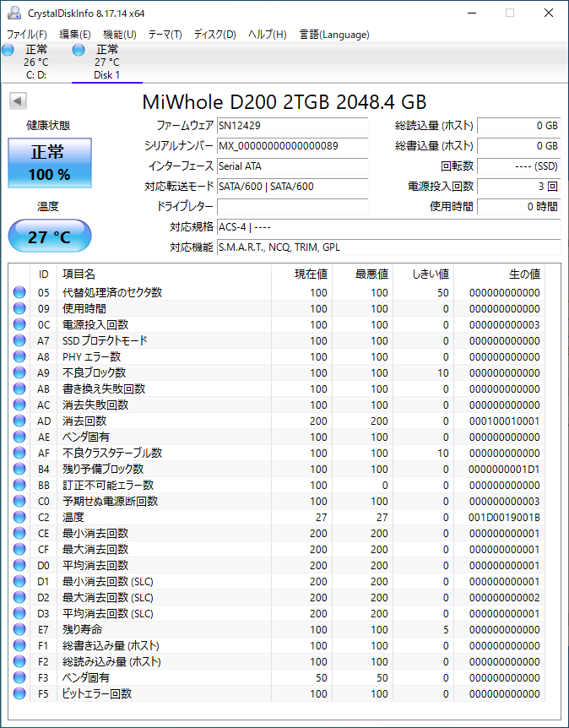
Task: Click status orb of attribute AE row
Action: pyautogui.click(x=19, y=437)
